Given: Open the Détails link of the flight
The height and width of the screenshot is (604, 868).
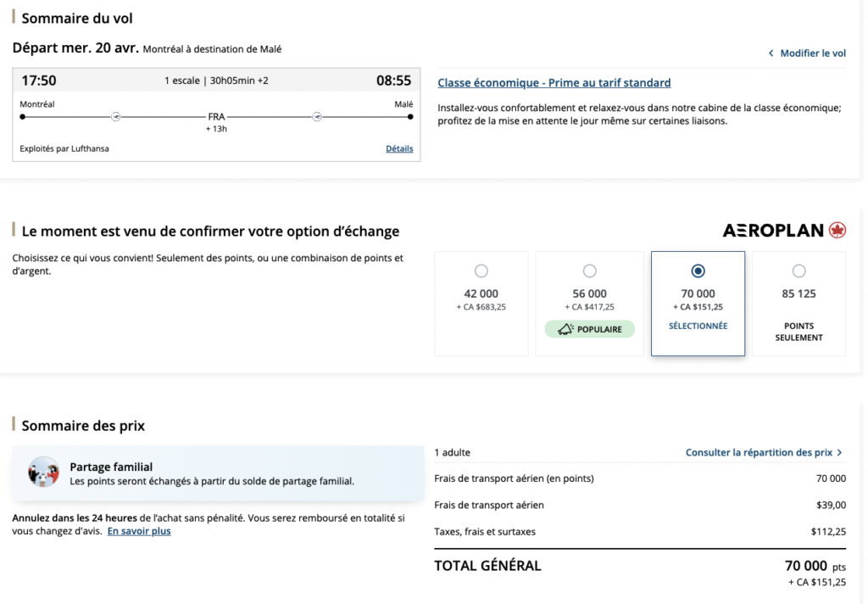Looking at the screenshot, I should point(399,148).
